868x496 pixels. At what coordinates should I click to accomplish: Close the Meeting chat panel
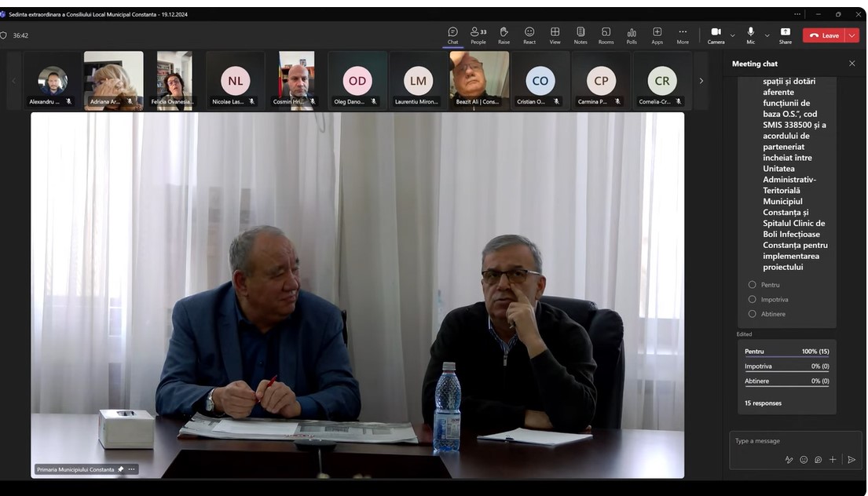[852, 64]
